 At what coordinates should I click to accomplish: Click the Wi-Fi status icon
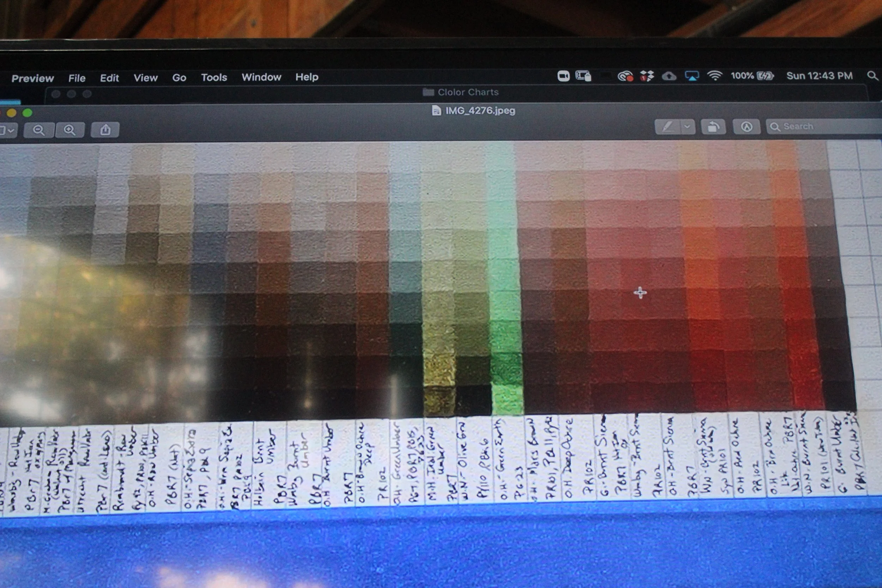[715, 76]
